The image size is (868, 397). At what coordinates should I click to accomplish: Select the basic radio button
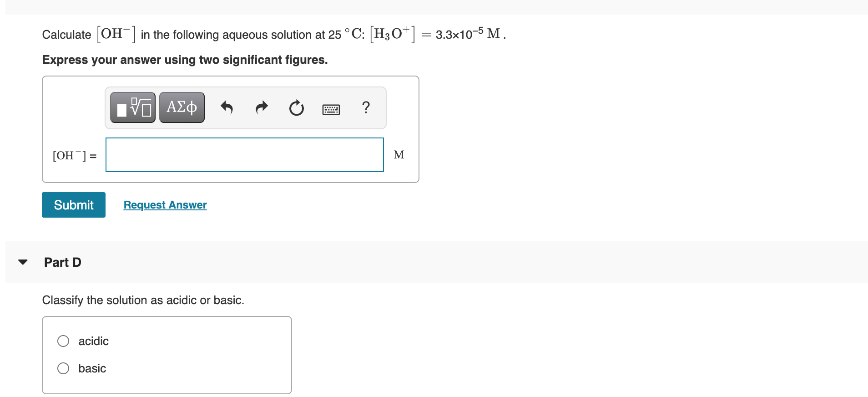[63, 368]
